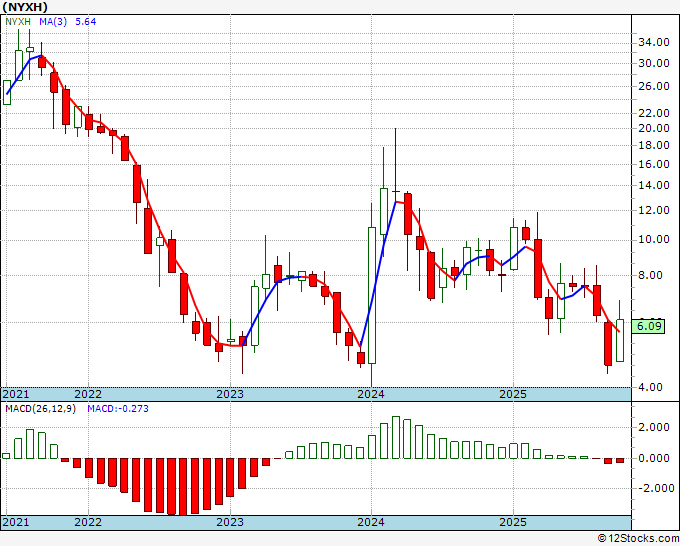Click 2021 on the MACD panel timeline

(16, 522)
